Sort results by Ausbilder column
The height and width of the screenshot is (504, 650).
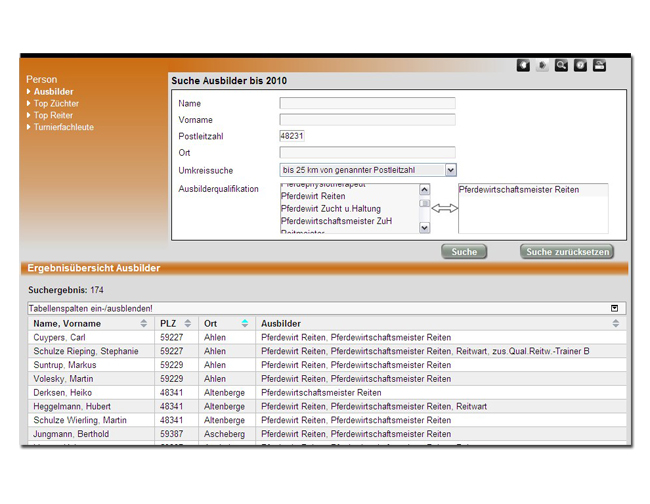(615, 324)
